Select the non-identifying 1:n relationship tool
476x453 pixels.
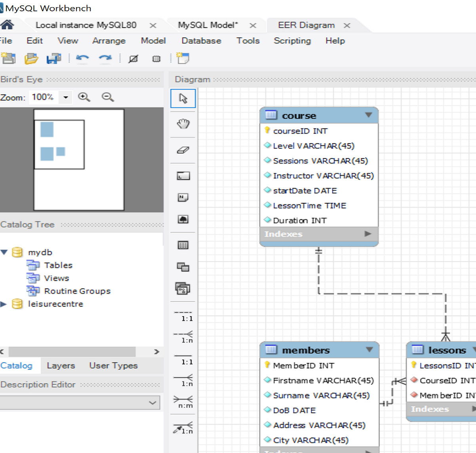click(183, 337)
